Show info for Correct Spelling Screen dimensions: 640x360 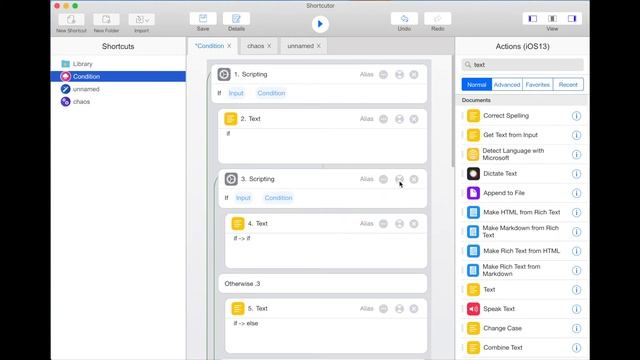(x=576, y=116)
